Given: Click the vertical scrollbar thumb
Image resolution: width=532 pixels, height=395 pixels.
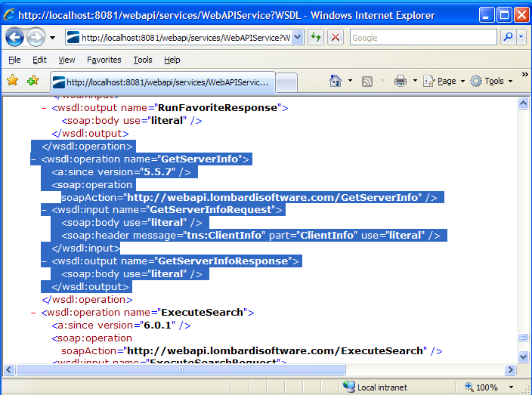Looking at the screenshot, I should click(x=523, y=337).
